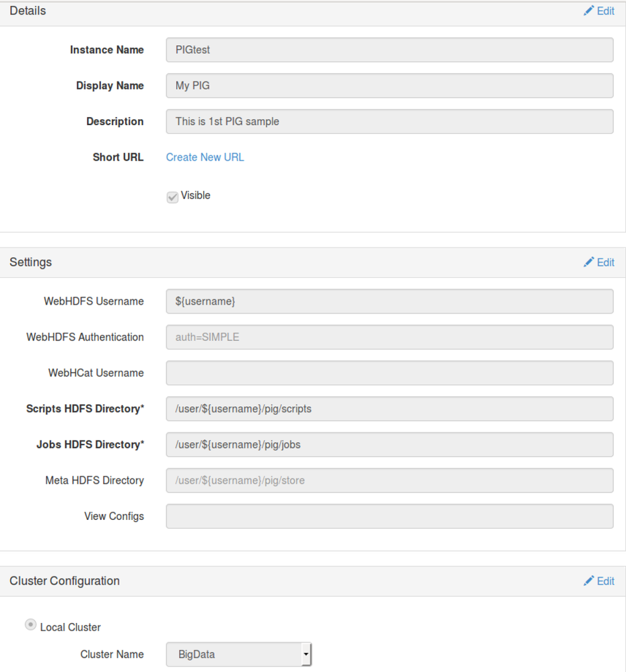Click the pencil icon in Settings header
This screenshot has height=672, width=626.
click(589, 262)
